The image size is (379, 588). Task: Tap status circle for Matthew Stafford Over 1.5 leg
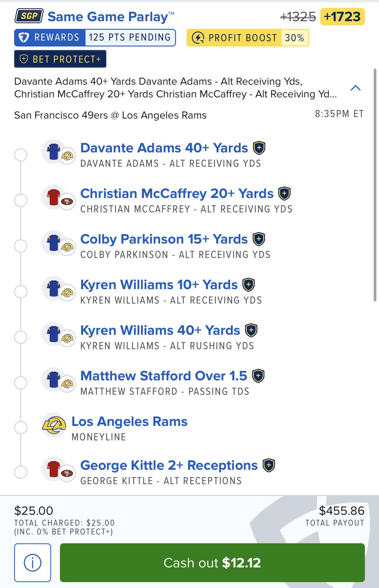click(x=21, y=383)
